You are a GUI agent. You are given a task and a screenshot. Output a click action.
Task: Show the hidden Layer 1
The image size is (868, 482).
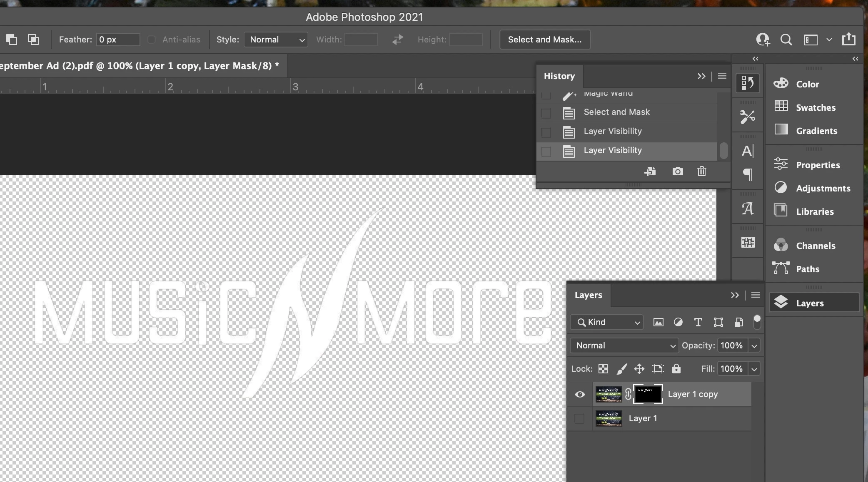[x=580, y=419]
